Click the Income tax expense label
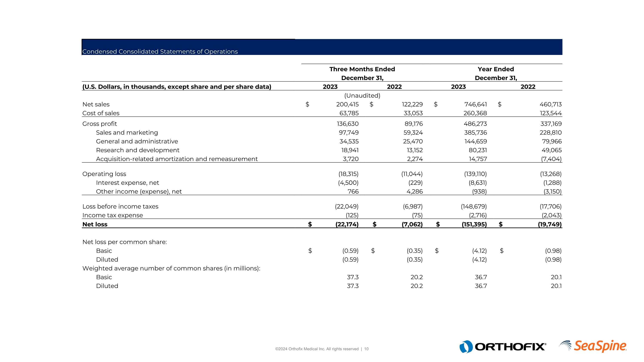 [112, 215]
